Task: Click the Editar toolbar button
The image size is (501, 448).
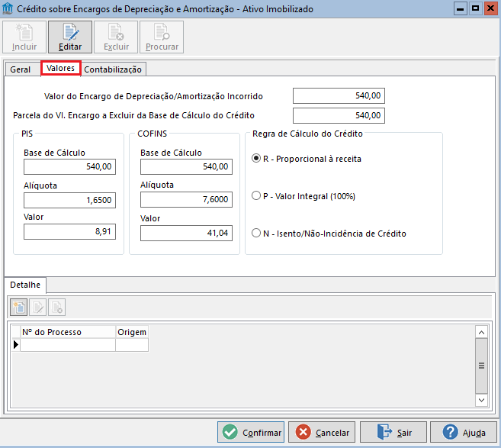Action: (70, 37)
